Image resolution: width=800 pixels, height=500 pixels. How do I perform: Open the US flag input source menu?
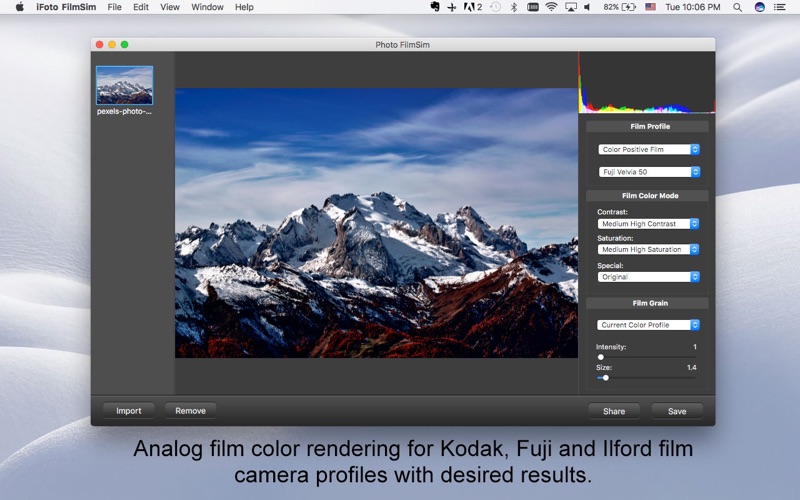[651, 7]
